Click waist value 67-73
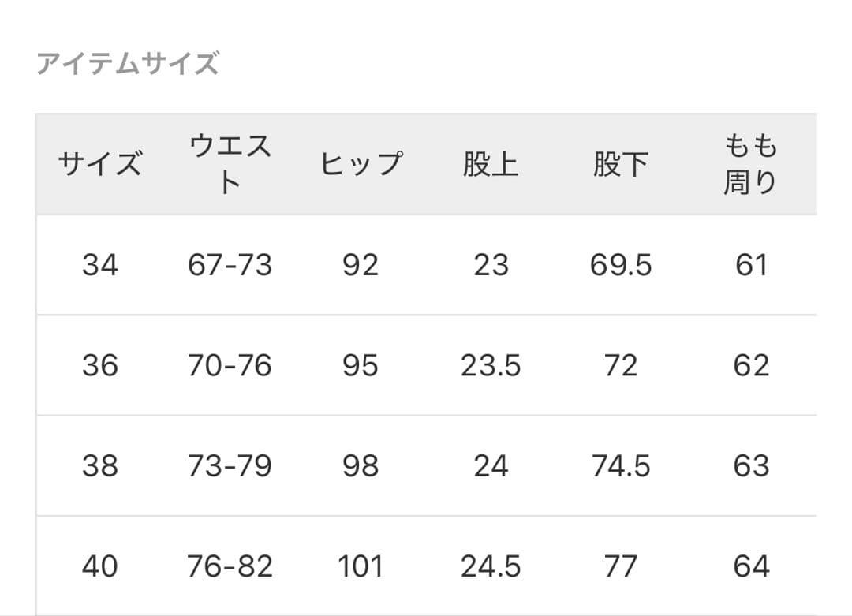This screenshot has height=616, width=852. coord(230,265)
